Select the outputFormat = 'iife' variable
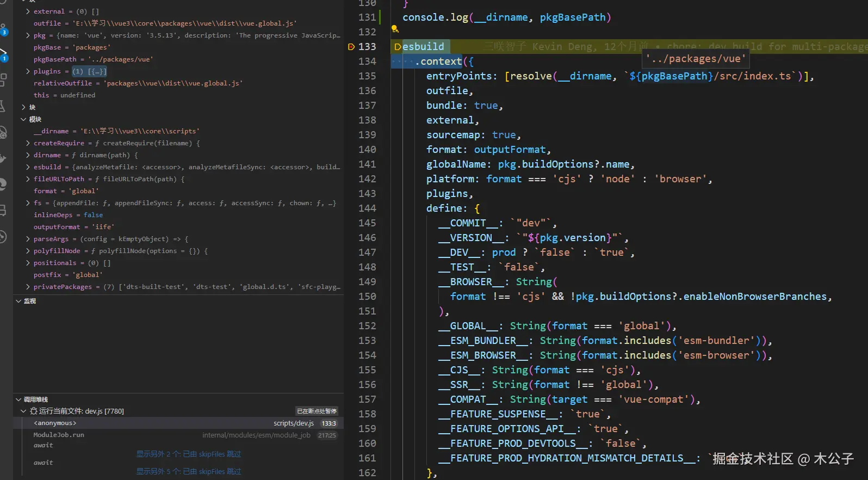 tap(178, 227)
